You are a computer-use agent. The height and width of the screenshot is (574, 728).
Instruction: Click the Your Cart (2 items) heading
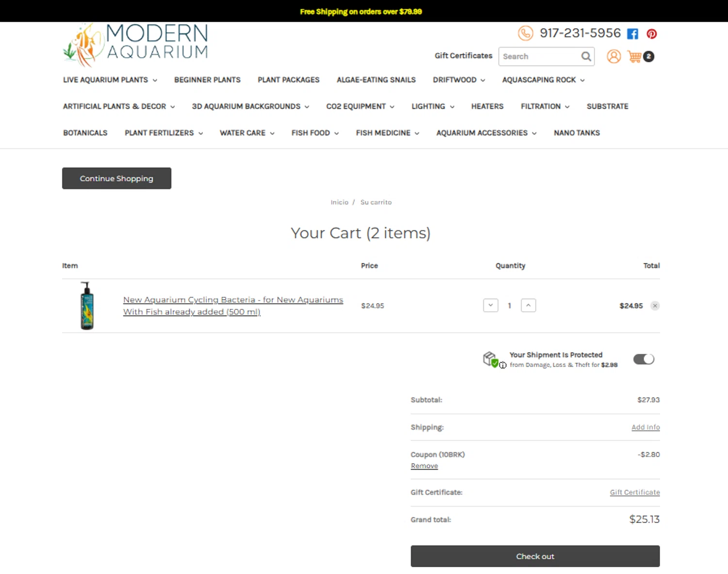[361, 233]
